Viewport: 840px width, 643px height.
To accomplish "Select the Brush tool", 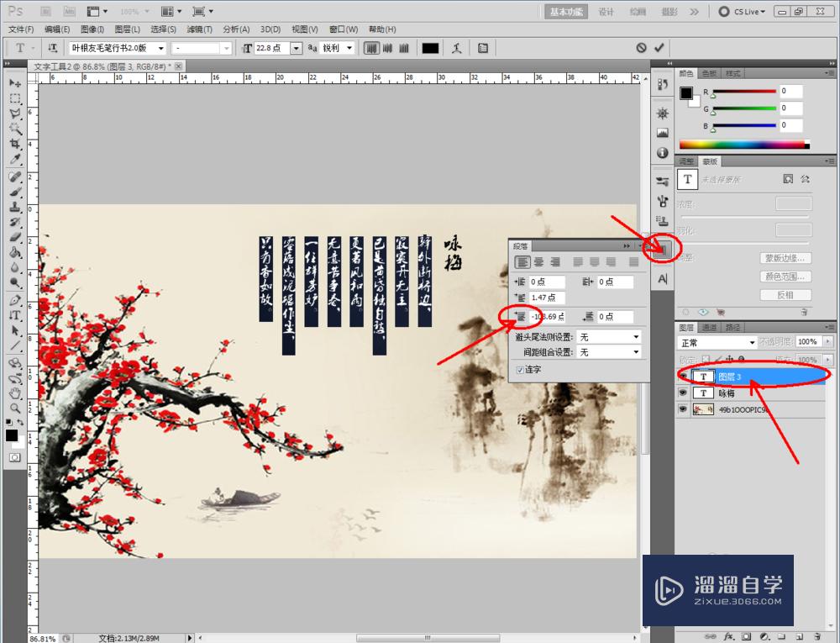I will pyautogui.click(x=15, y=192).
